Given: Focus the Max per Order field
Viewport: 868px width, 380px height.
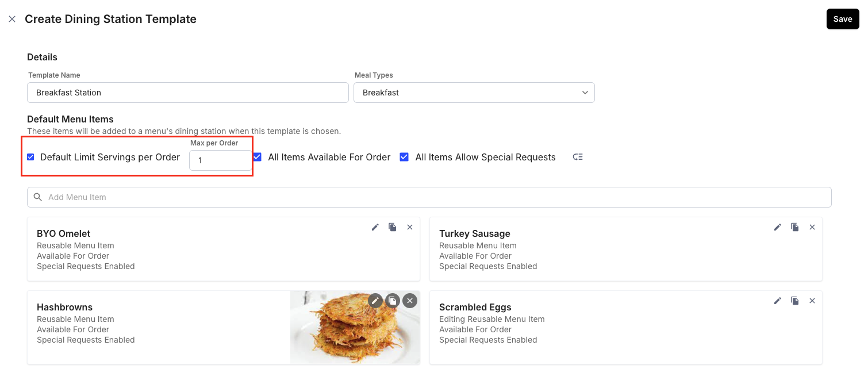Looking at the screenshot, I should tap(220, 160).
